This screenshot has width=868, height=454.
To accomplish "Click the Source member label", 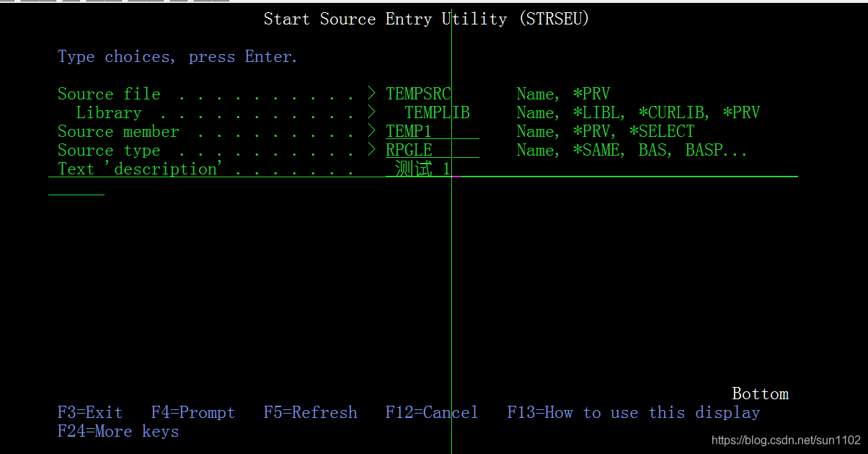I will coord(118,132).
